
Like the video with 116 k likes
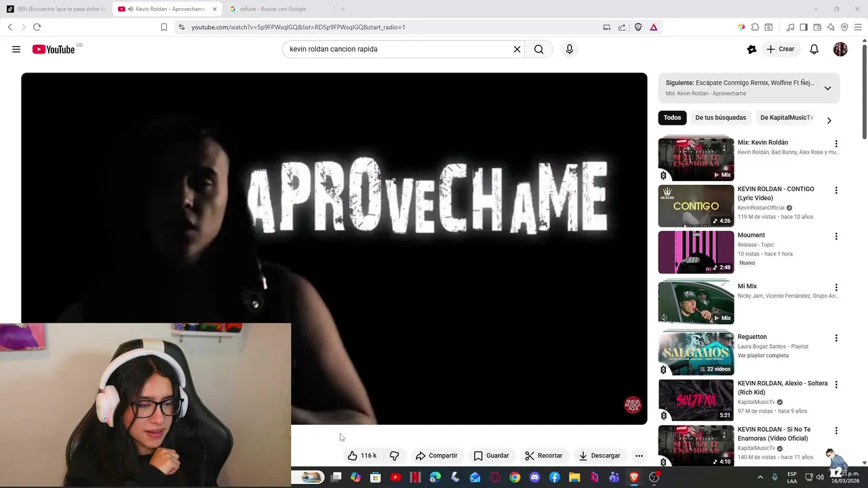362,455
